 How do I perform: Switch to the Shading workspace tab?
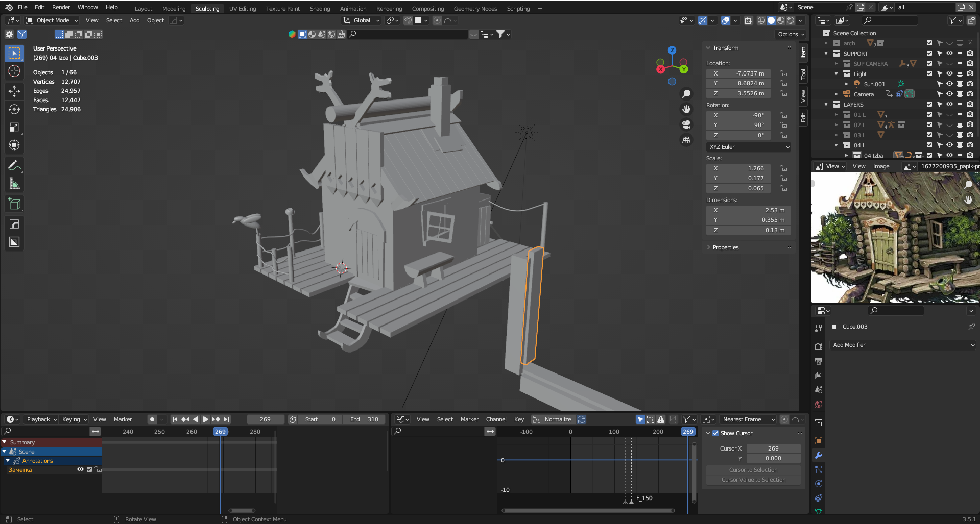tap(320, 9)
